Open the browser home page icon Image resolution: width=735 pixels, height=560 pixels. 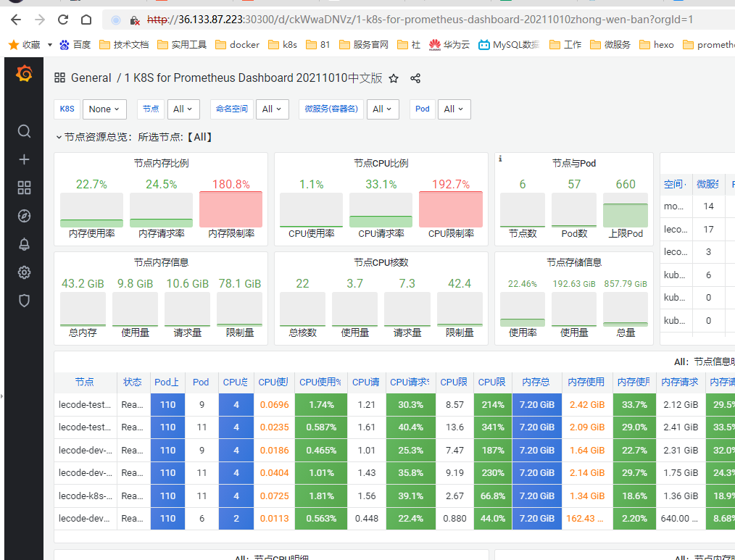tap(86, 20)
